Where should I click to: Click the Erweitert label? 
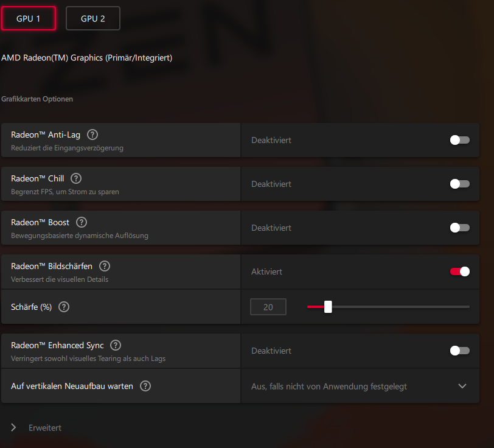(45, 428)
